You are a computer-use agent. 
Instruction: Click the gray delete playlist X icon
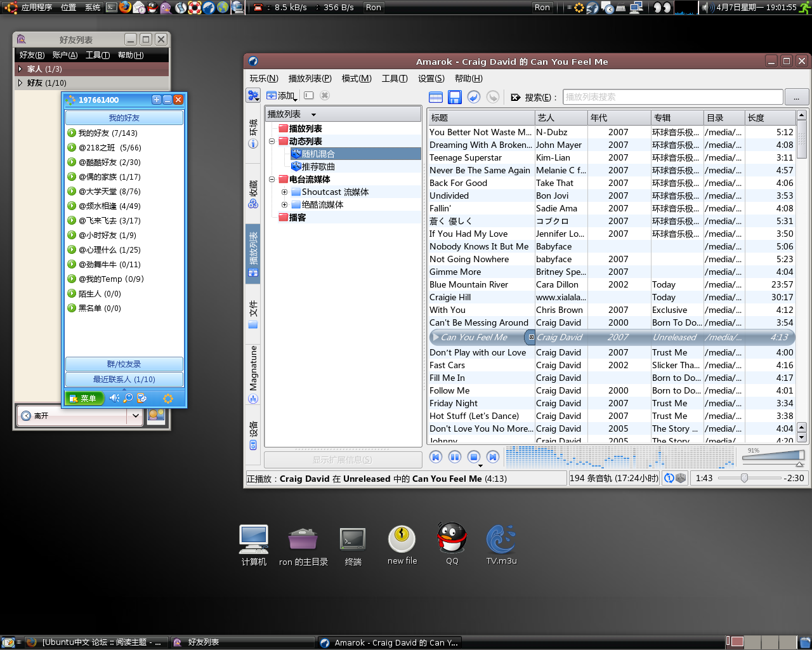point(325,95)
